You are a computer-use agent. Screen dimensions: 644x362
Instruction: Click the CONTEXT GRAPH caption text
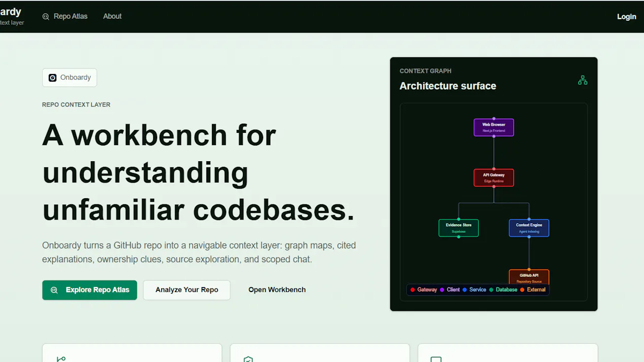(x=425, y=71)
